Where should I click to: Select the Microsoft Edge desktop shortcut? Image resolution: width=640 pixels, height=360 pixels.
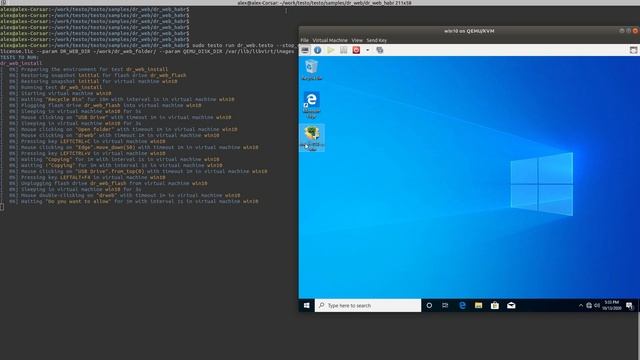click(x=311, y=105)
